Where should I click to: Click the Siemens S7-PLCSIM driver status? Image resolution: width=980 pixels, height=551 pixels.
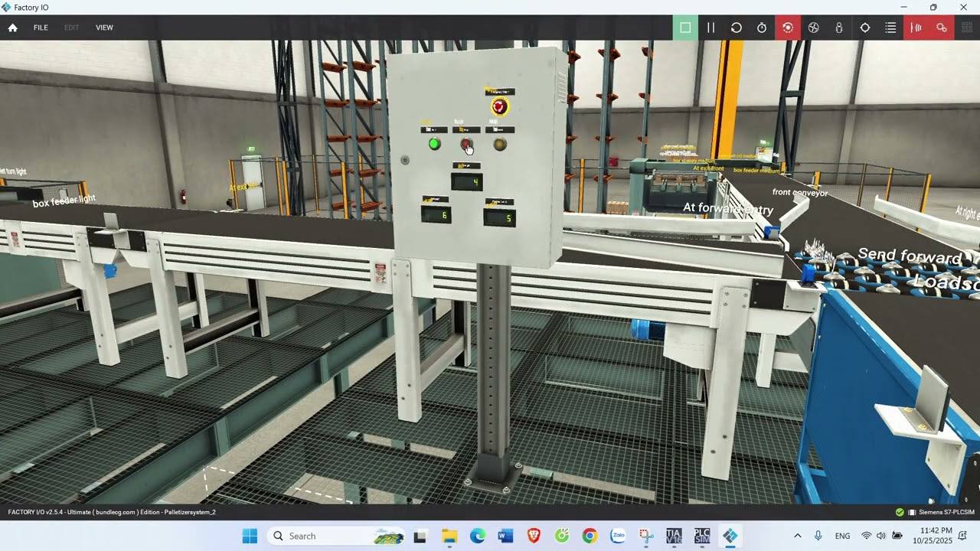point(946,512)
